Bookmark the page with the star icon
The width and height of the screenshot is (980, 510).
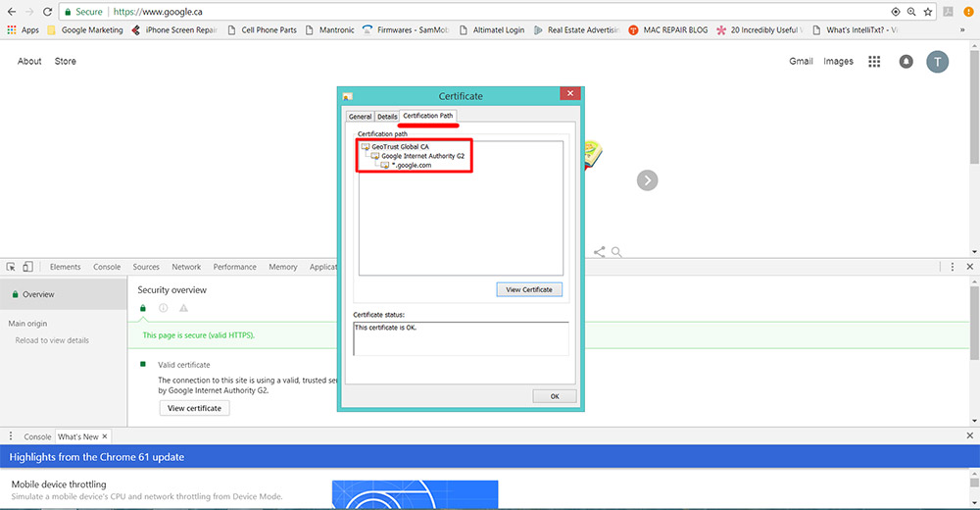[928, 12]
